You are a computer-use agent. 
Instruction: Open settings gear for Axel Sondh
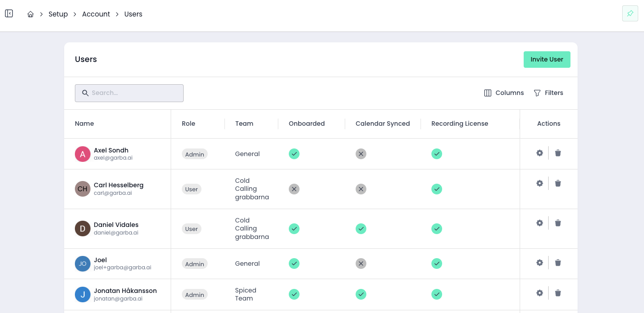[x=539, y=153]
